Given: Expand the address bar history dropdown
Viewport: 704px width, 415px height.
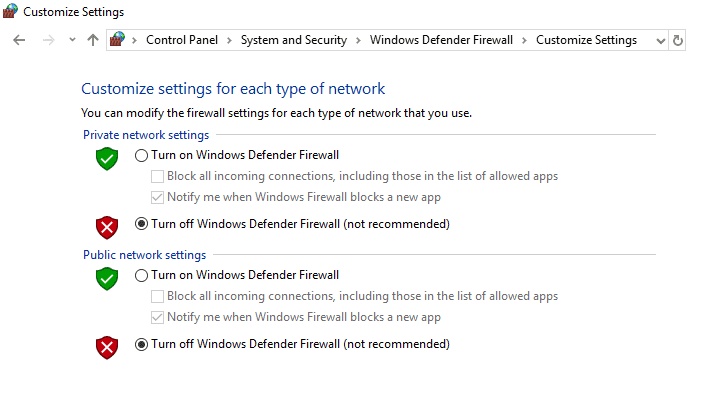Looking at the screenshot, I should pyautogui.click(x=660, y=40).
